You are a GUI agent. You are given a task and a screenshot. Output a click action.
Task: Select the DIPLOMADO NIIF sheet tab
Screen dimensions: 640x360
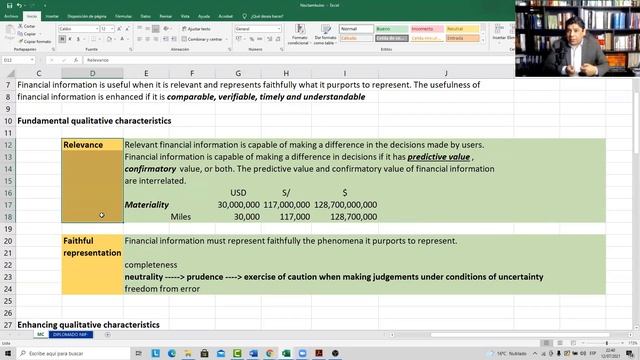[x=71, y=335]
